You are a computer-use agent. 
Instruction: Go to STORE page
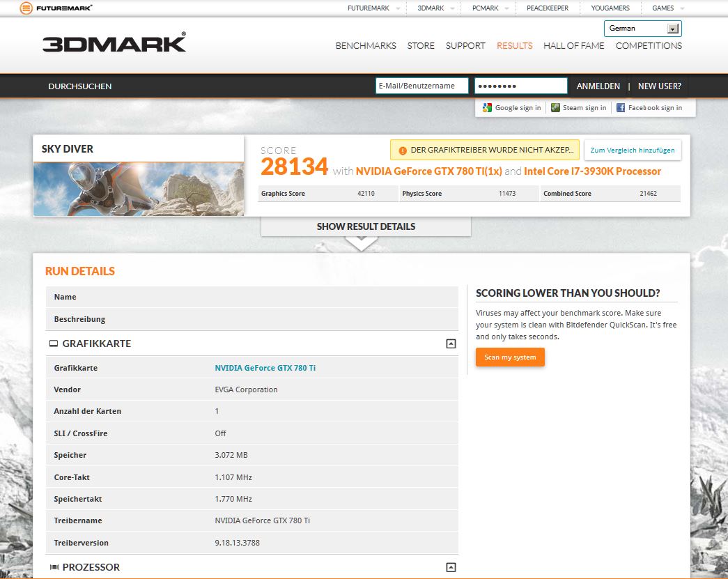[421, 45]
